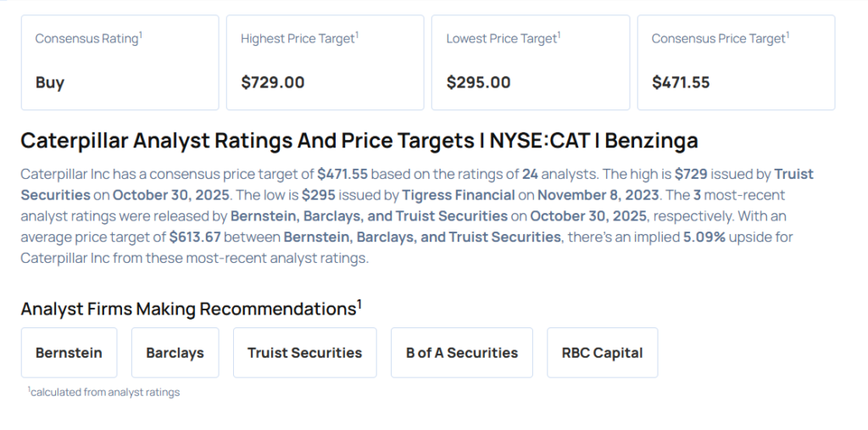Select the Consensus Price Target card label
868x430 pixels.
point(718,39)
